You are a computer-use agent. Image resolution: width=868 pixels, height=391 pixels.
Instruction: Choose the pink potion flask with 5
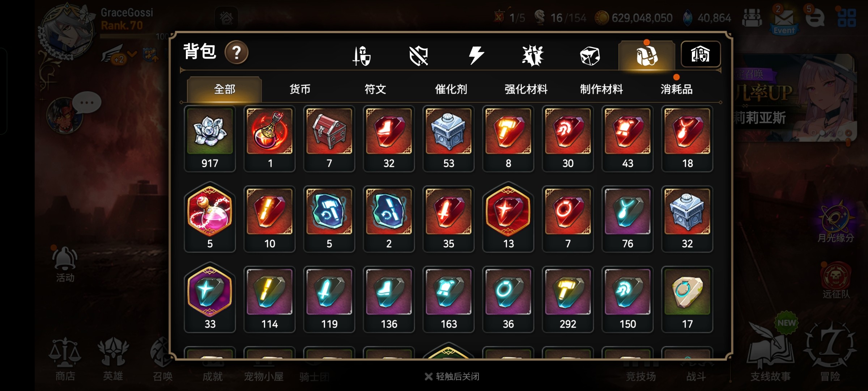[210, 218]
